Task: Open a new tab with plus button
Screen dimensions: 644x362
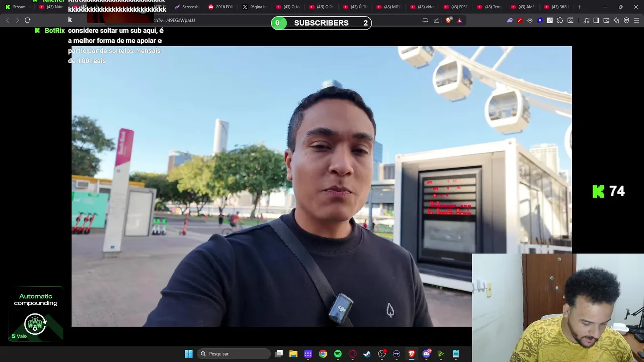Action: coord(579,7)
